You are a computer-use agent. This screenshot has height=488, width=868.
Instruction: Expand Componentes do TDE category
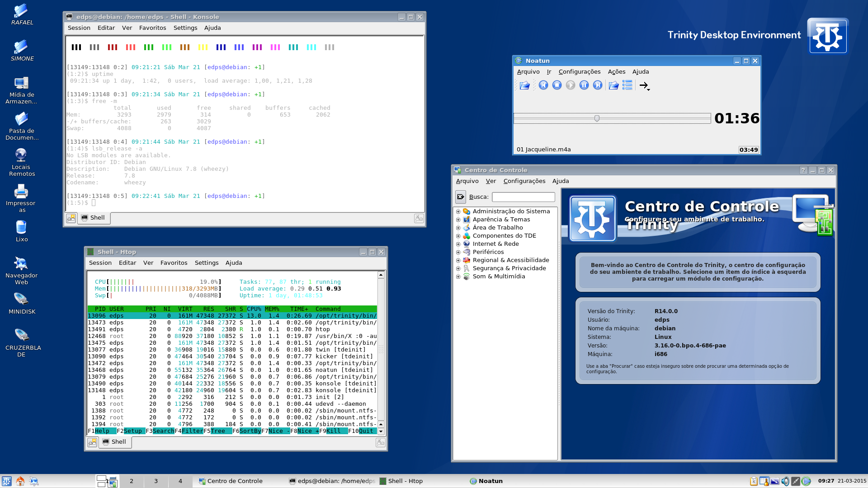point(458,236)
